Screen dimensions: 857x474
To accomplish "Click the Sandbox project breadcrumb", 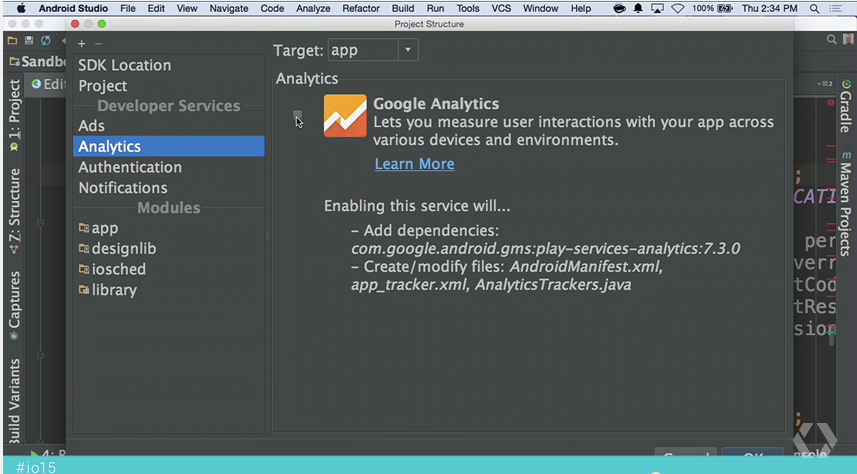I will point(38,61).
